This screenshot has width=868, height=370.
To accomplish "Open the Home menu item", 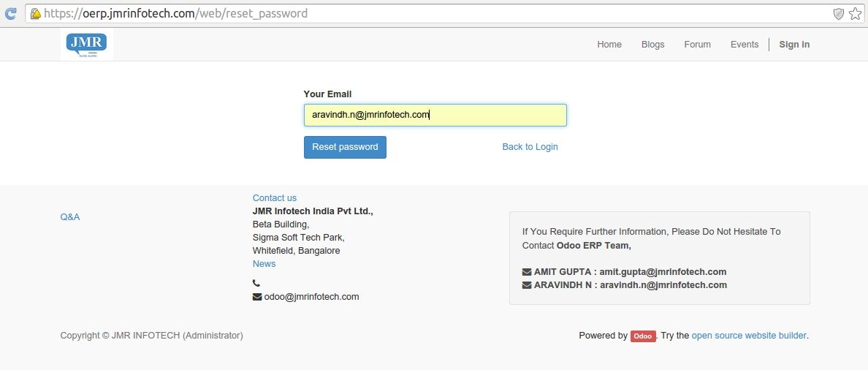I will pyautogui.click(x=609, y=45).
